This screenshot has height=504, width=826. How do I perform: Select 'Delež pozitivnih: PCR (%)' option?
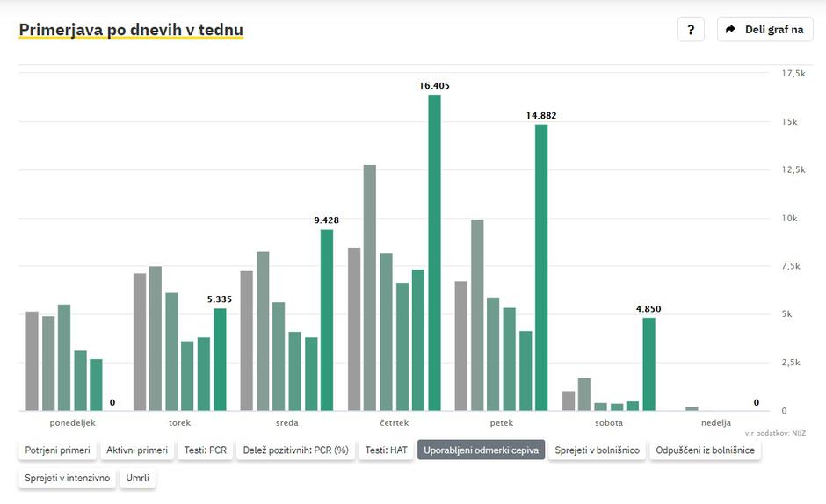pos(295,450)
